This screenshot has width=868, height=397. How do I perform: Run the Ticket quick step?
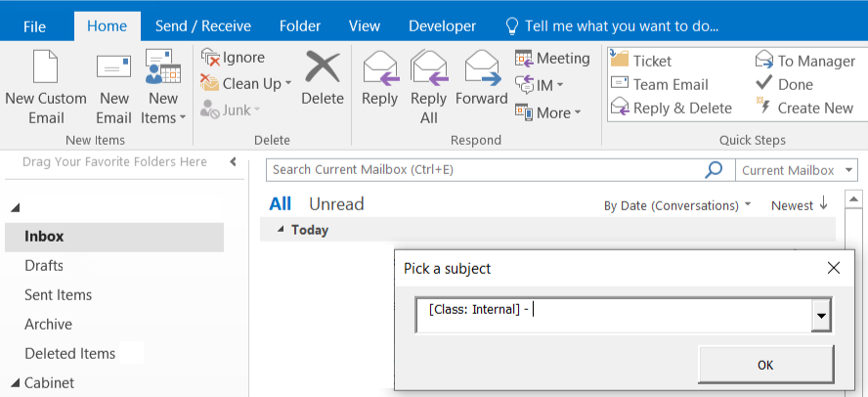tap(640, 60)
